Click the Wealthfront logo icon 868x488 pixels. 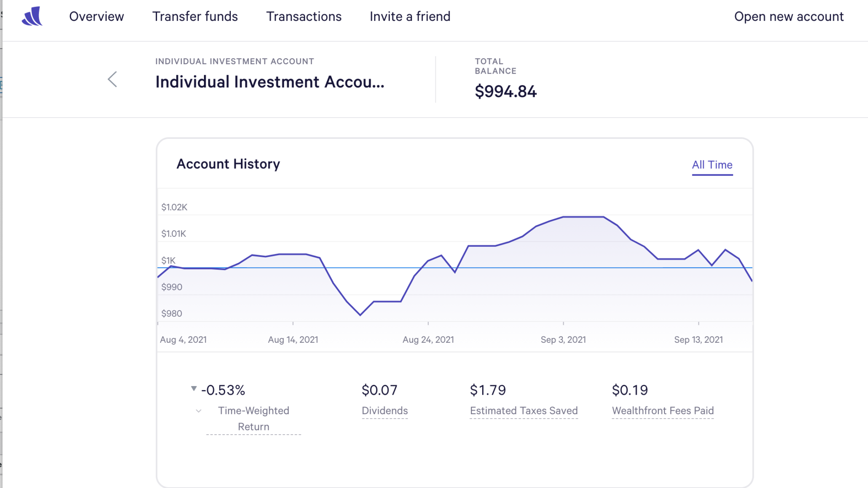coord(32,16)
